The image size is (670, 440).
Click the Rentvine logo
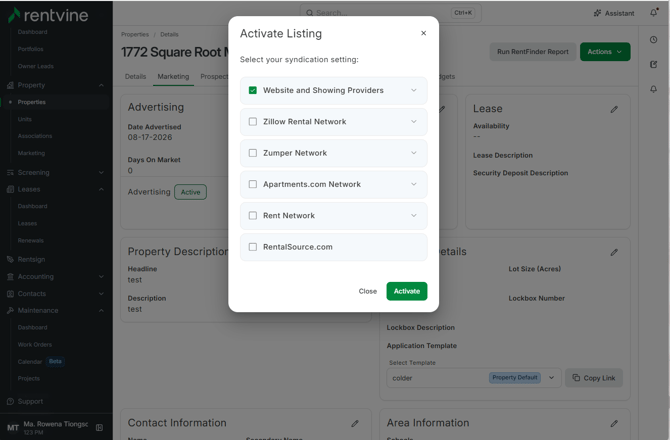click(x=48, y=15)
